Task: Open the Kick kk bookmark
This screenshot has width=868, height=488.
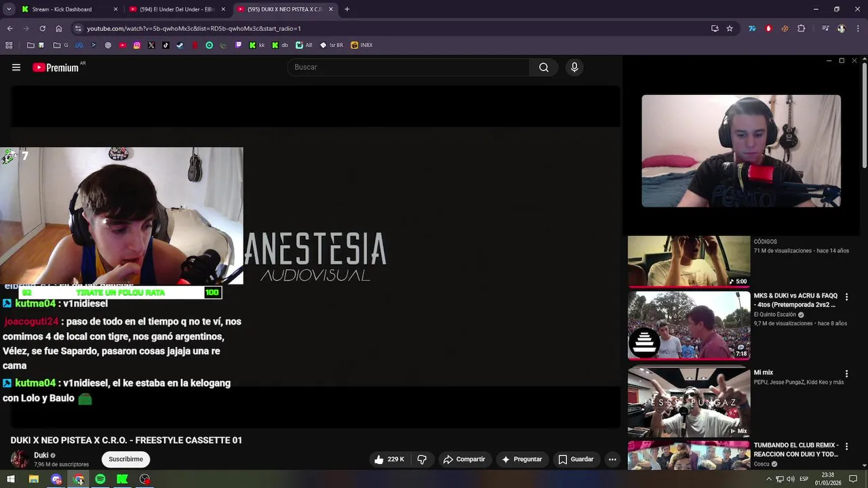Action: tap(257, 45)
